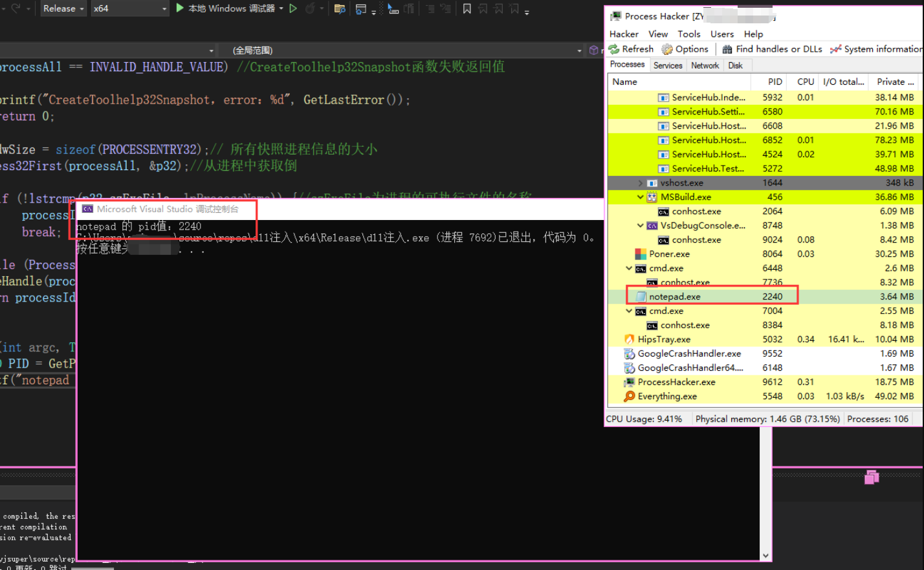Viewport: 924px width, 570px height.
Task: Click the Process Hacker title bar icon
Action: (x=616, y=16)
